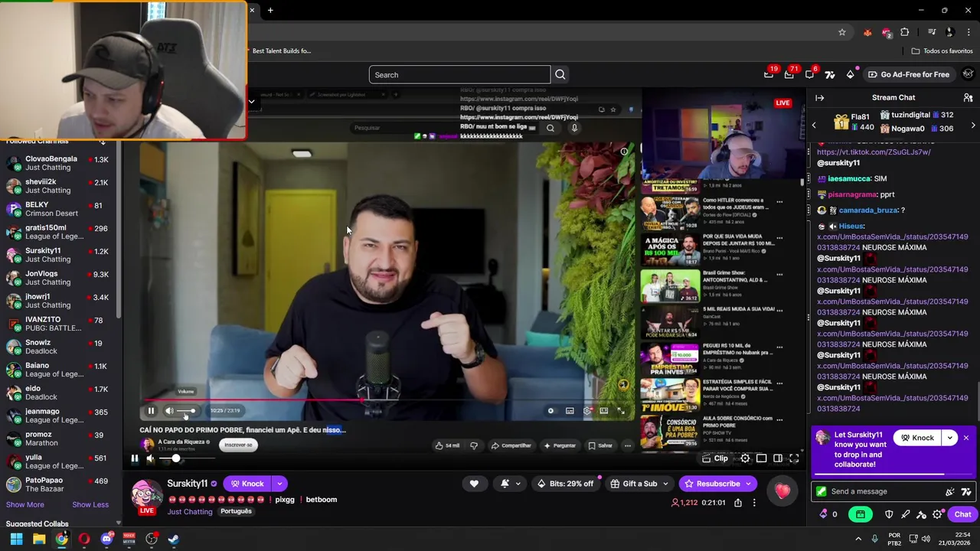The image size is (980, 551).
Task: Click Go Ad-Free for Free
Action: click(908, 75)
